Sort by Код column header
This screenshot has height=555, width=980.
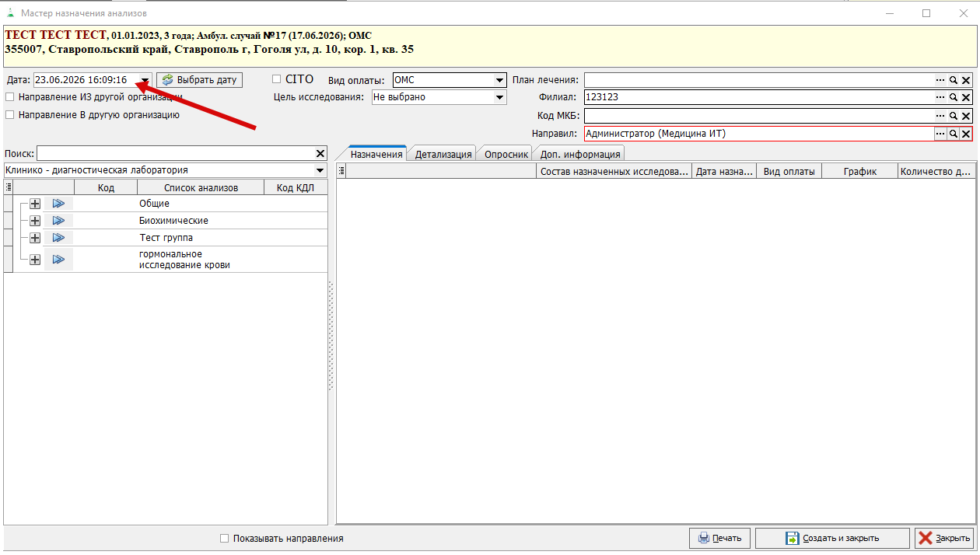pyautogui.click(x=106, y=187)
